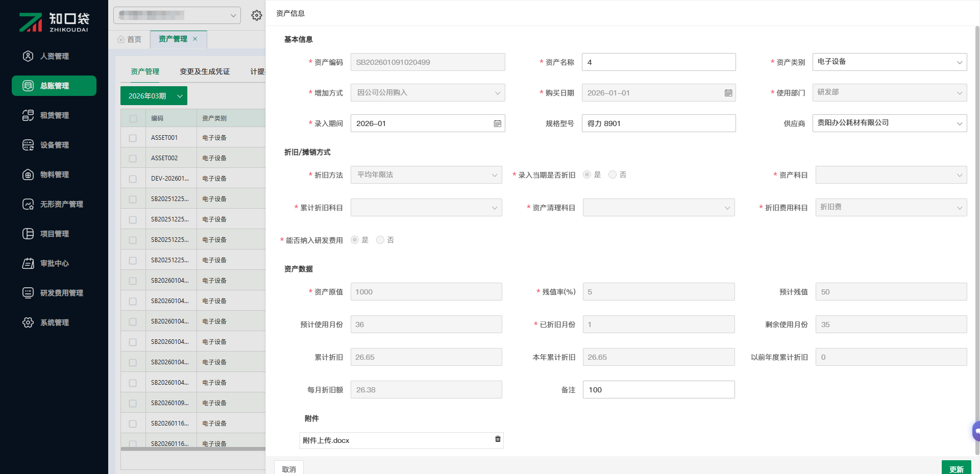Select 否 for 能否纳入研发费用
The image size is (980, 474).
tap(380, 240)
